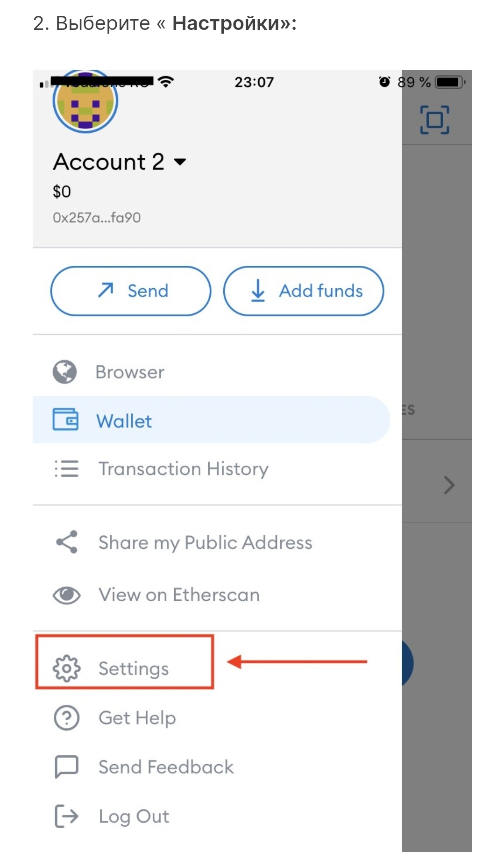Click the share icon for public address
Viewport: 504px width, 866px height.
(x=67, y=542)
